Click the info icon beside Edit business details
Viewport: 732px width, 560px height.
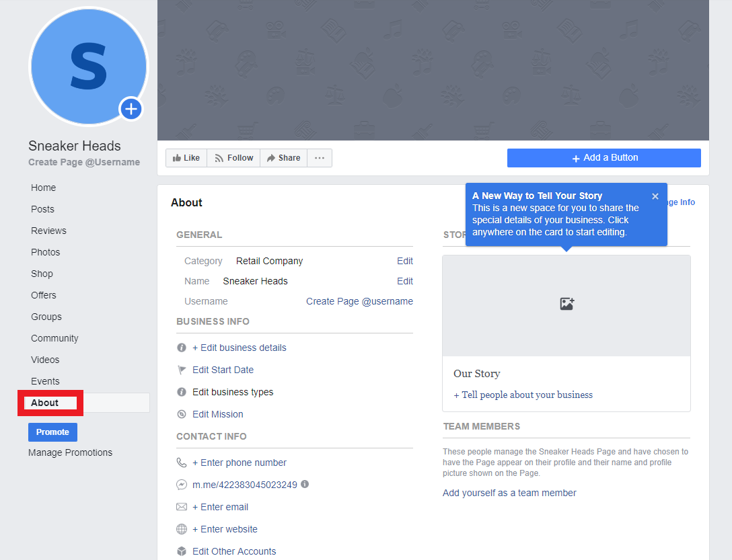[182, 348]
